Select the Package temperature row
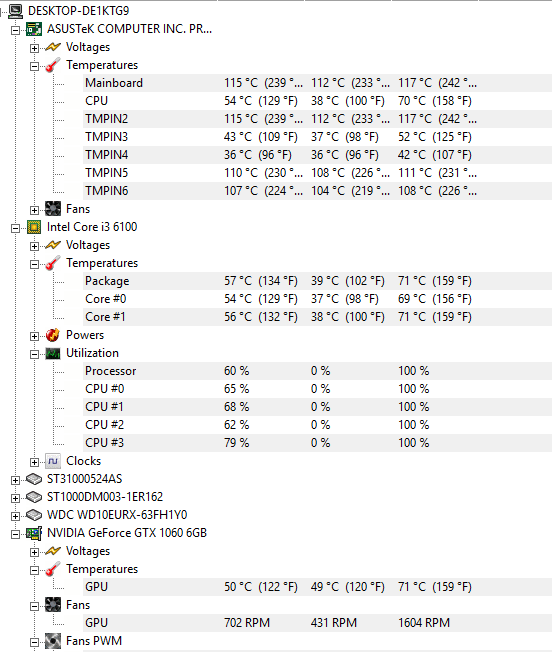The width and height of the screenshot is (552, 652). [x=318, y=281]
